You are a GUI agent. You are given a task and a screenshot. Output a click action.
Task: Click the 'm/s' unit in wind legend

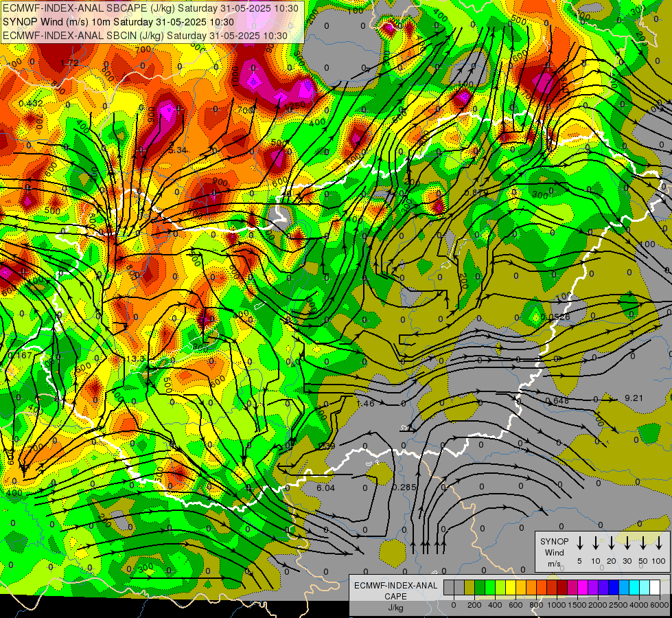tap(554, 564)
